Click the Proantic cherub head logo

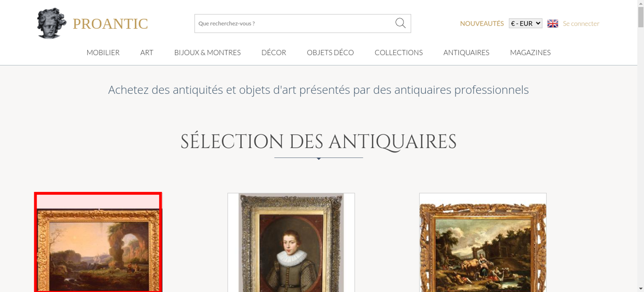[52, 23]
